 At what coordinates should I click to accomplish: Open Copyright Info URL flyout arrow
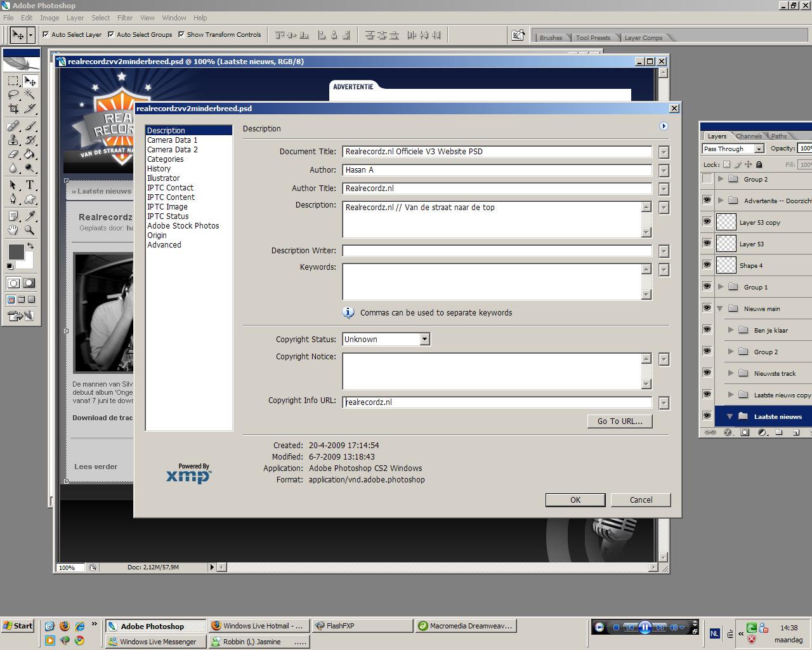664,403
